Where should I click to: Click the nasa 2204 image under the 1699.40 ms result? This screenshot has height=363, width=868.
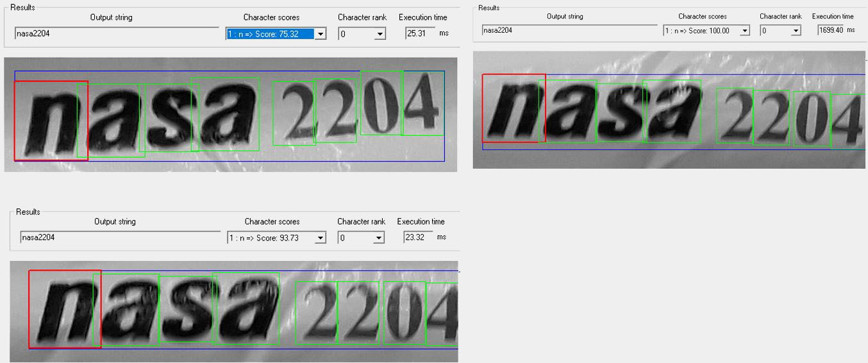pos(669,110)
